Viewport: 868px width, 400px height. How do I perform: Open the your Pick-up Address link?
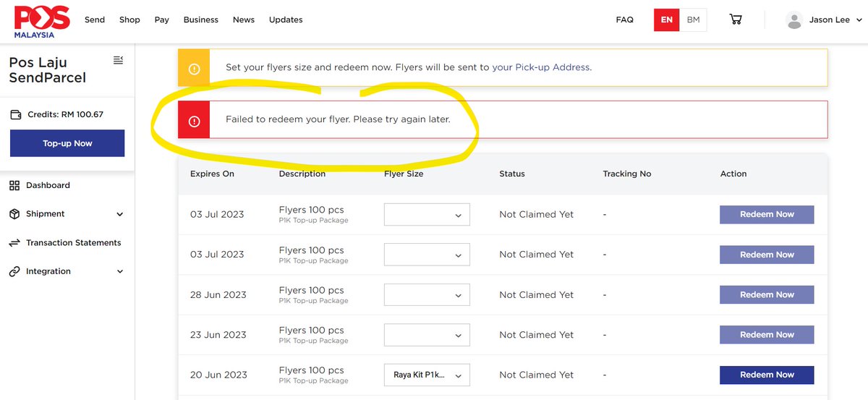[540, 67]
